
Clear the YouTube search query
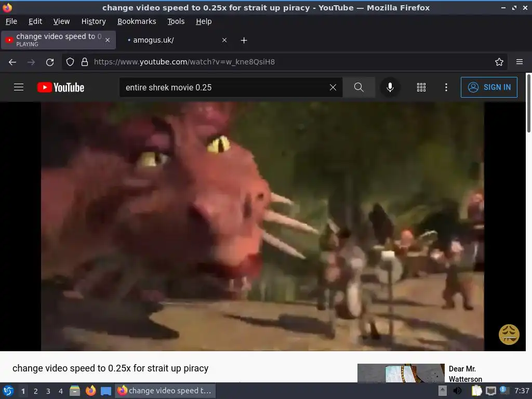click(333, 87)
